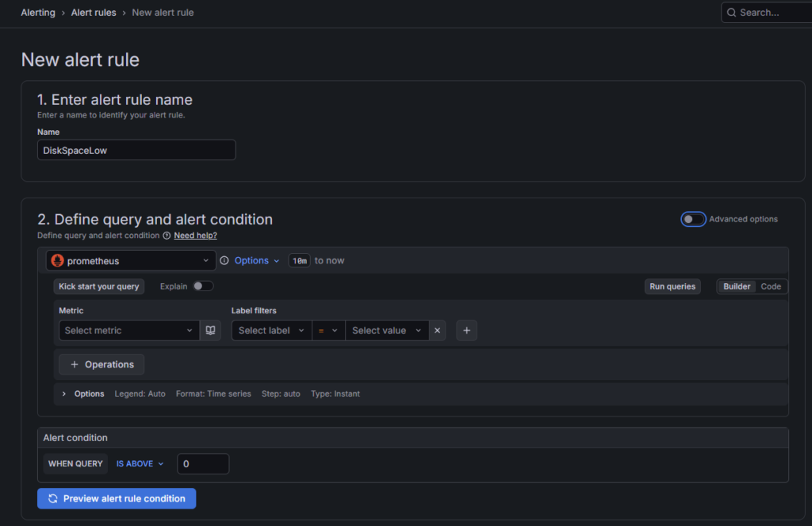
Task: Click the WHEN QUERY label
Action: [x=75, y=464]
